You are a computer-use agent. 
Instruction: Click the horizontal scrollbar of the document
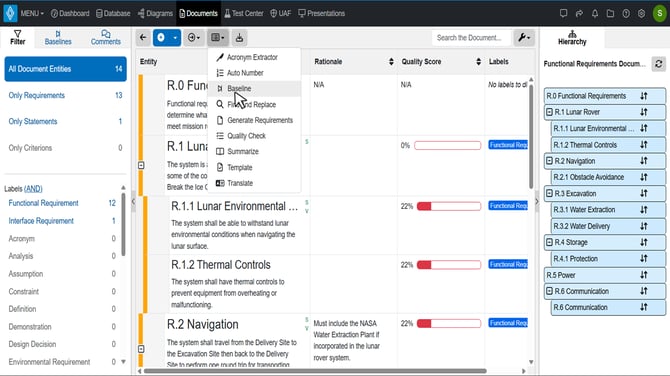tap(315, 371)
